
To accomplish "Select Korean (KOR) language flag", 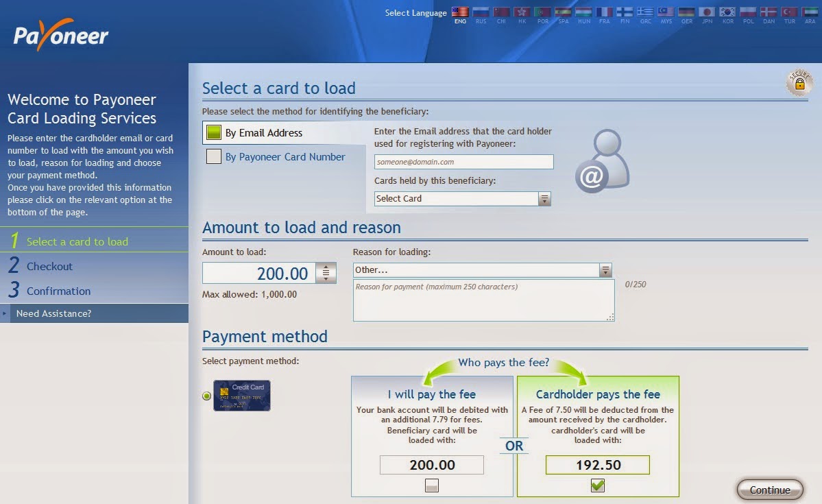I will (727, 12).
